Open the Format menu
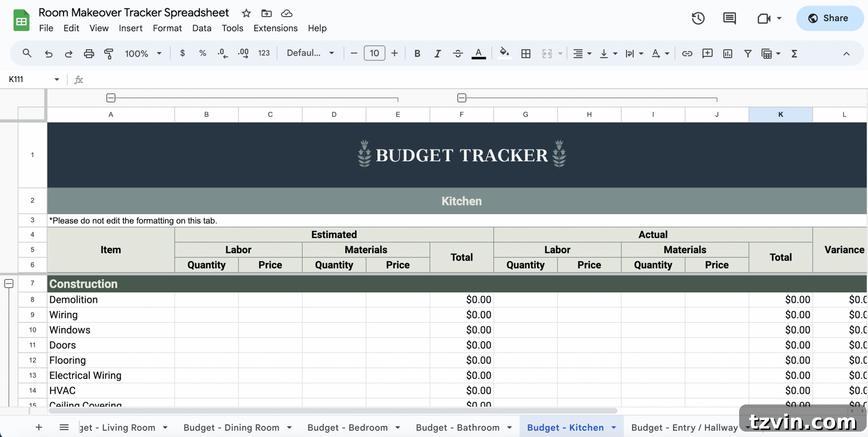Screen dimensions: 868x437 (x=167, y=28)
